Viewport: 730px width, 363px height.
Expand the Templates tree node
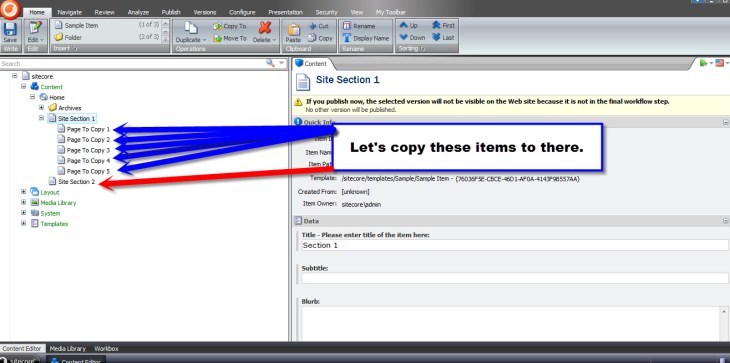click(23, 223)
